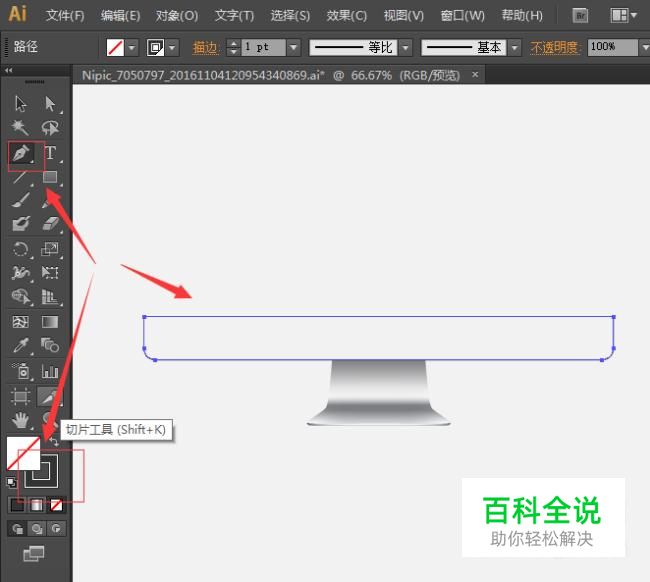Viewport: 650px width, 582px height.
Task: Select the Eraser tool
Action: (50, 224)
